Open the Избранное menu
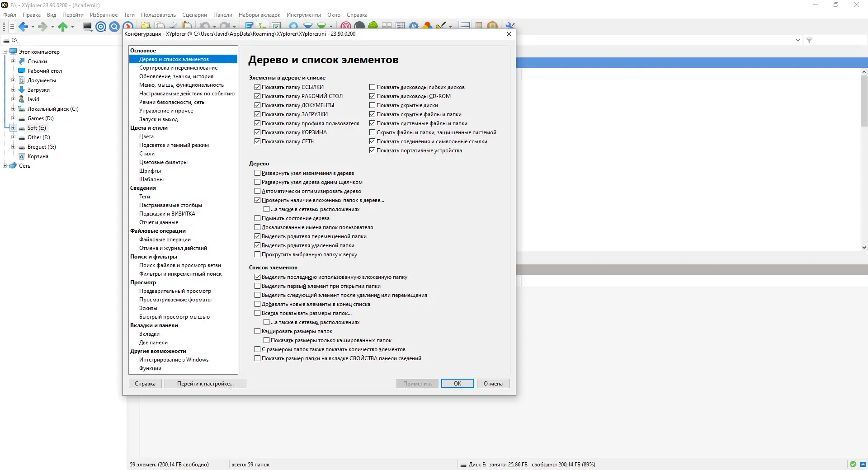The width and height of the screenshot is (868, 470). click(104, 15)
